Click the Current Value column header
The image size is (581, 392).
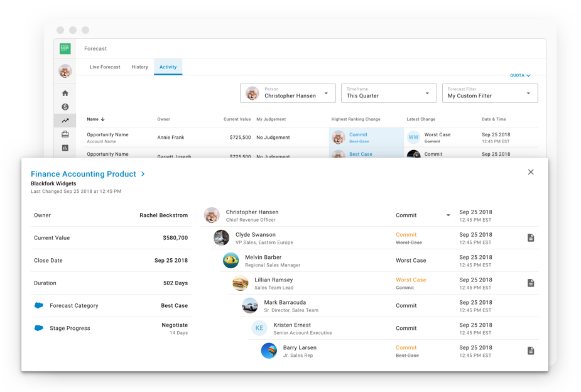(237, 119)
